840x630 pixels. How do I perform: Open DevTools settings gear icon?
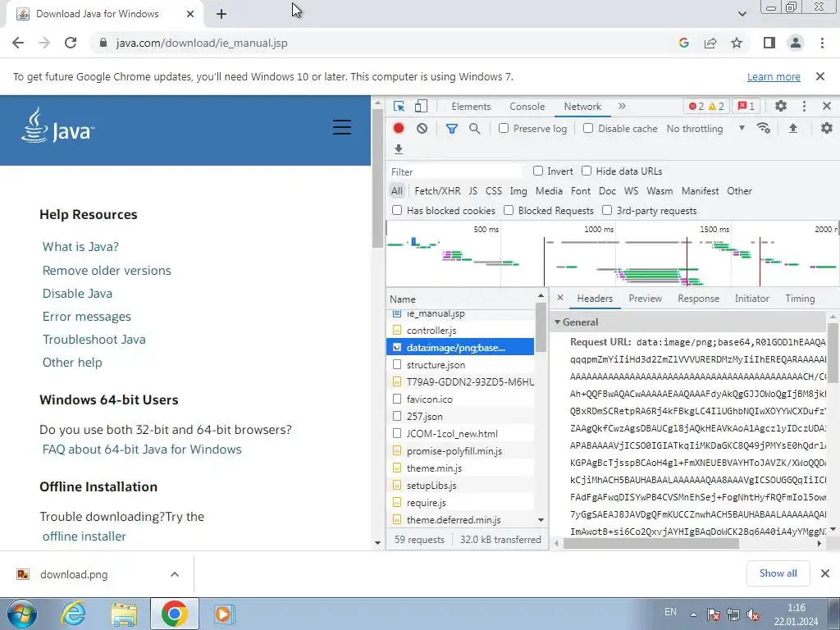point(781,106)
